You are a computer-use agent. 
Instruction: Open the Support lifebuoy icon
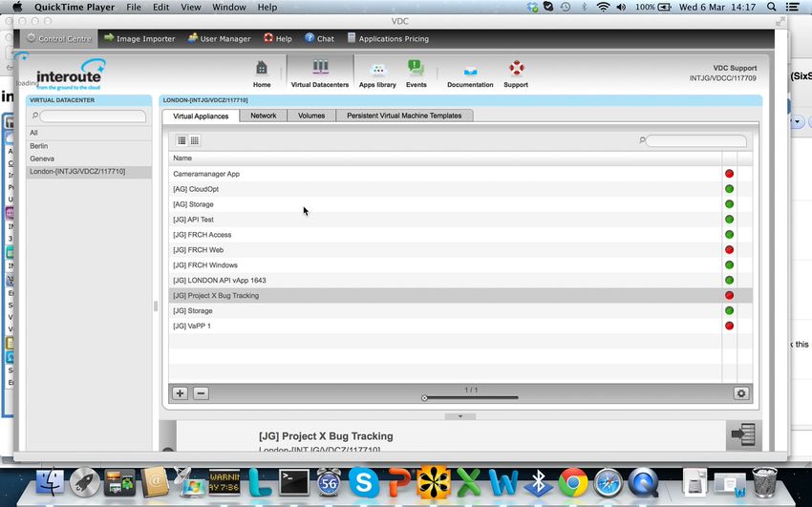click(x=516, y=74)
